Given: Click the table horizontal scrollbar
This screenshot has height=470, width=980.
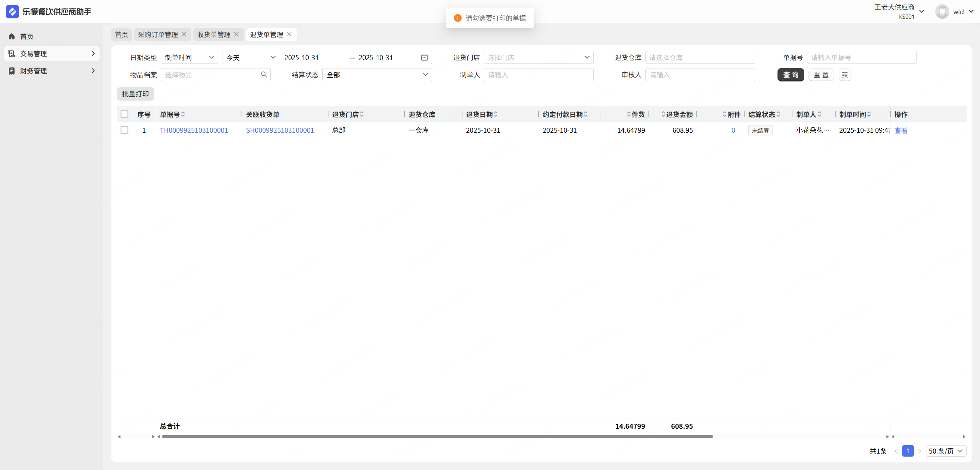Looking at the screenshot, I should pyautogui.click(x=437, y=436).
